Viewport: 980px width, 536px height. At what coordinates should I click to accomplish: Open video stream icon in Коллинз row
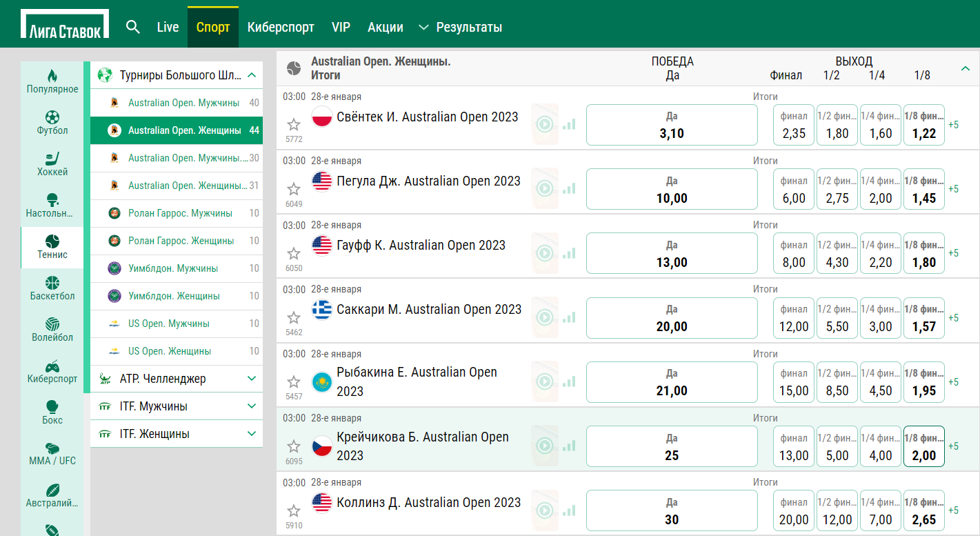click(x=546, y=510)
